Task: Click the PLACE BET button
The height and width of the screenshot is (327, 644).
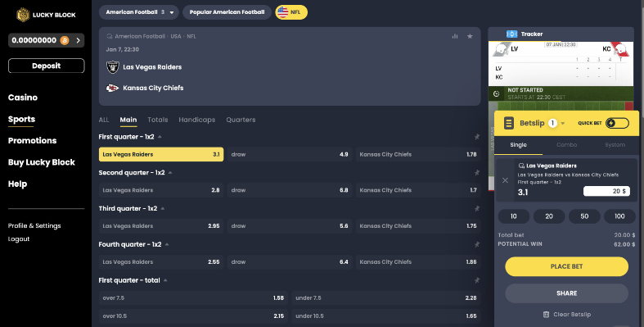Action: pyautogui.click(x=566, y=266)
